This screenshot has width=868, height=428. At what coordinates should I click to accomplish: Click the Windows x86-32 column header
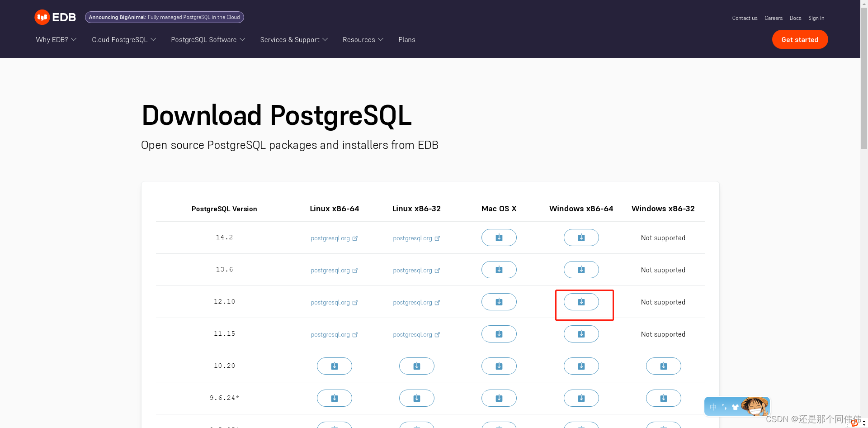tap(663, 209)
